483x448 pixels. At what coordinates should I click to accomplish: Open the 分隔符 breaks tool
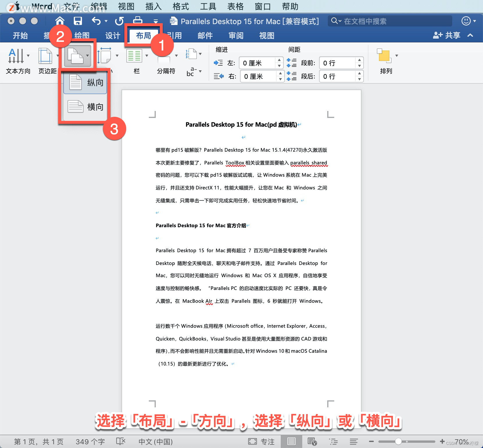coord(166,71)
